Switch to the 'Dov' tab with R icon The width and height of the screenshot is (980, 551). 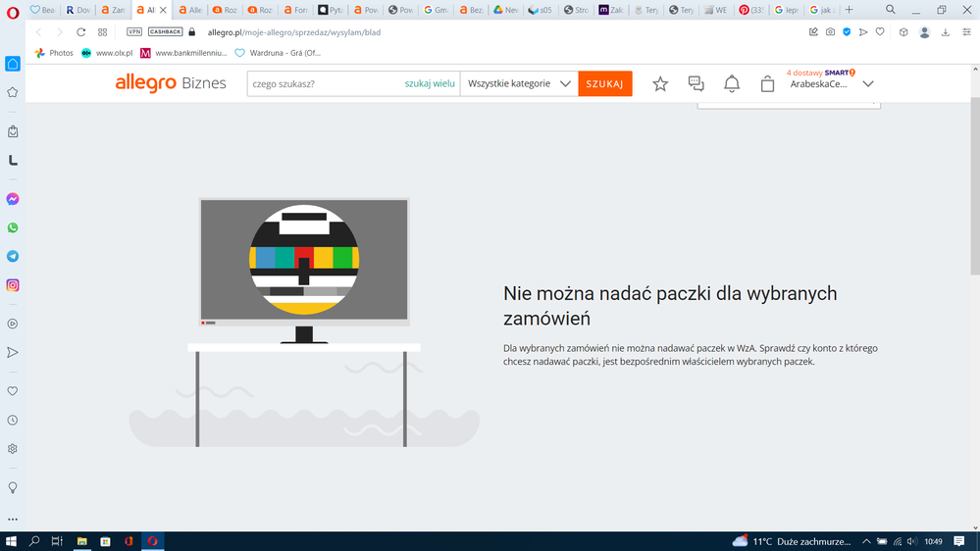[x=78, y=10]
